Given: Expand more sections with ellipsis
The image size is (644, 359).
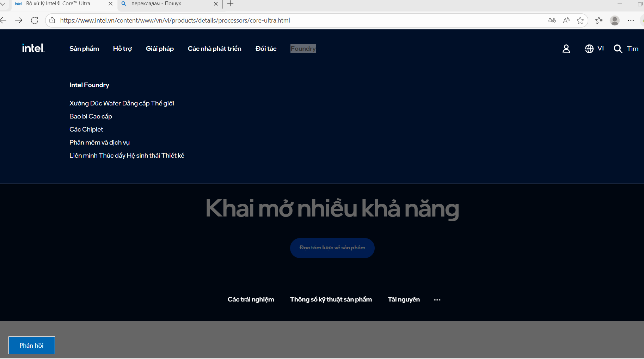Looking at the screenshot, I should [x=437, y=300].
